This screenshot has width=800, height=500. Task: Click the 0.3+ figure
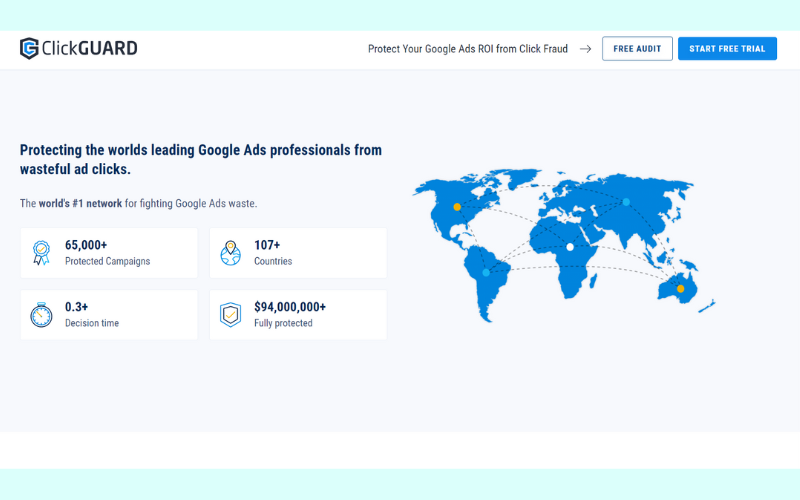(x=77, y=307)
